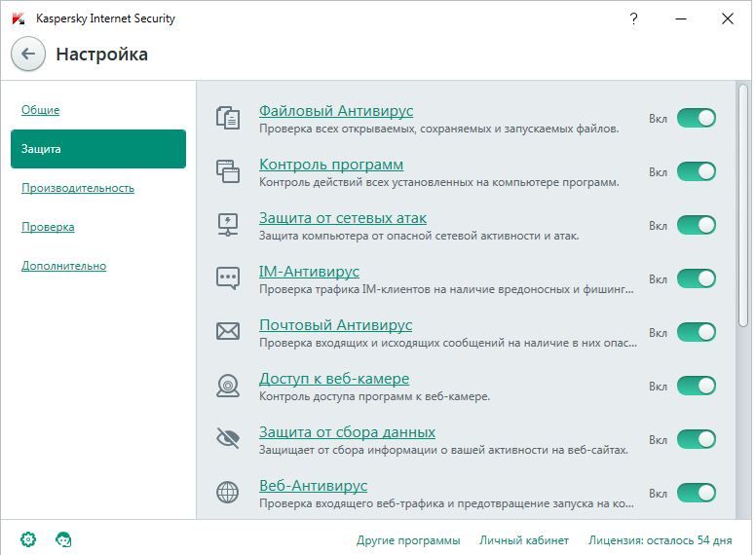Open Личный кабинет link
The width and height of the screenshot is (756, 555).
point(524,540)
